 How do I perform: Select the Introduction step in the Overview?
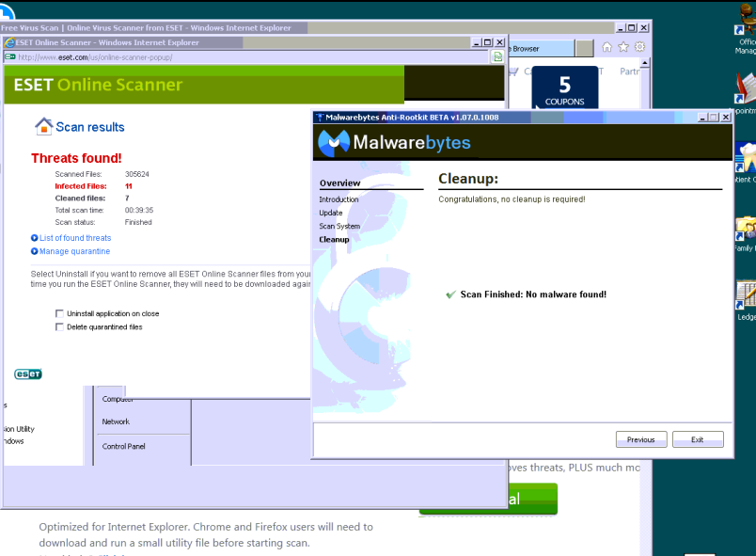339,199
